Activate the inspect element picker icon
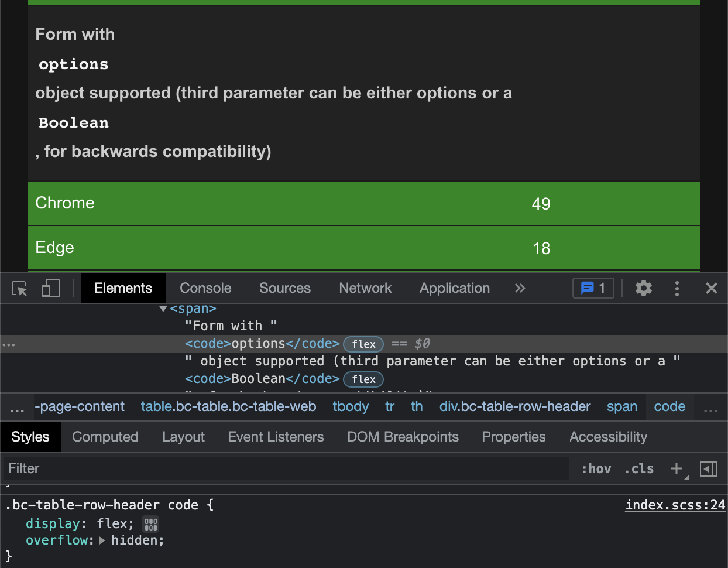728x568 pixels. coord(20,288)
